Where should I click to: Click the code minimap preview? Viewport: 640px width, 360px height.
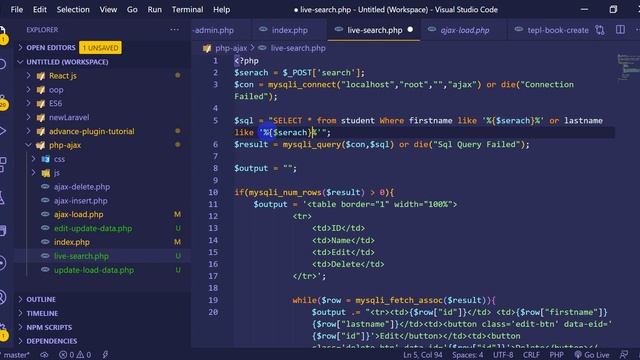click(x=628, y=67)
